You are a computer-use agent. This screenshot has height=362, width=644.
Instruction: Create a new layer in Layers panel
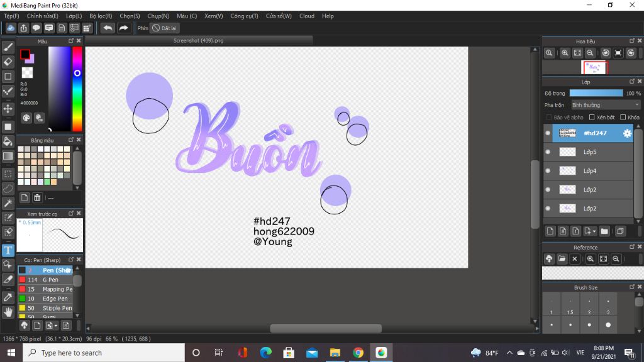[x=550, y=231]
